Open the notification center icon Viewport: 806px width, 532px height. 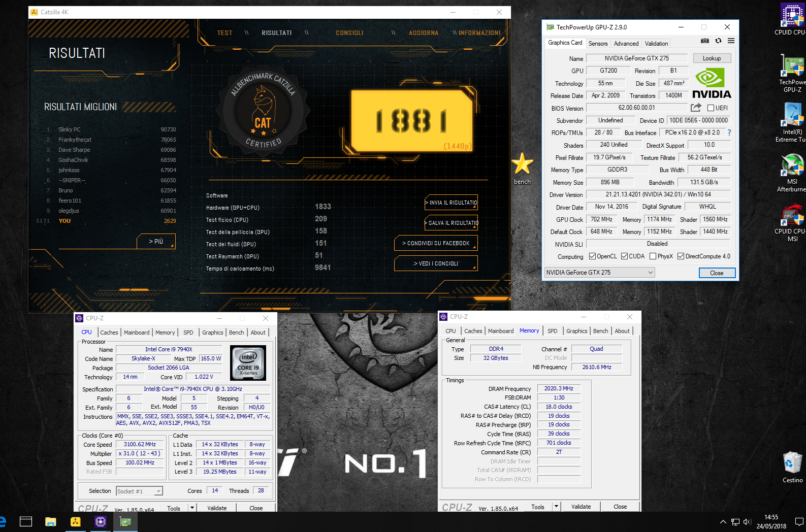(x=799, y=522)
